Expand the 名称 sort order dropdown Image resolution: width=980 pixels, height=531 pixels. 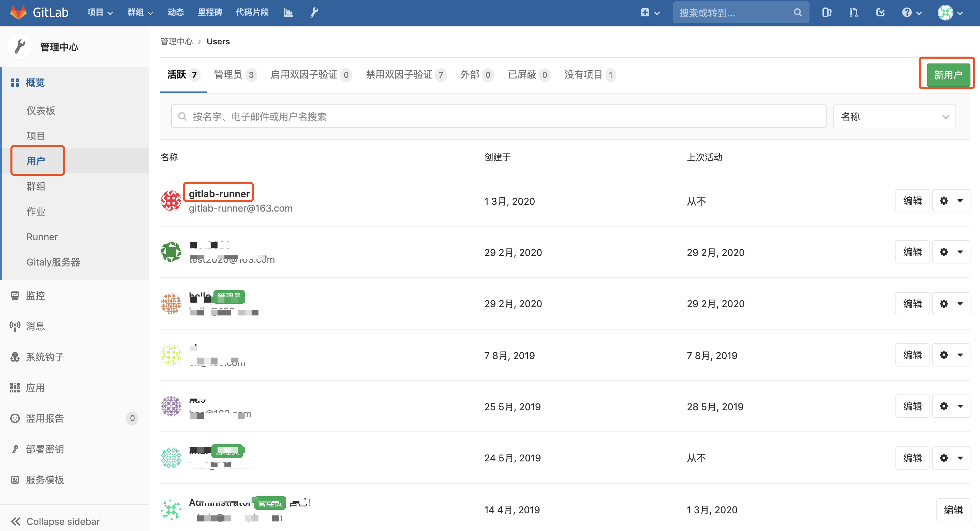(894, 116)
